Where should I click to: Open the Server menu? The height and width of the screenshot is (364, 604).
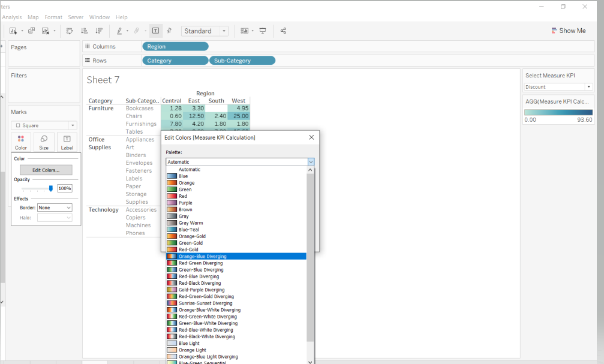[76, 17]
